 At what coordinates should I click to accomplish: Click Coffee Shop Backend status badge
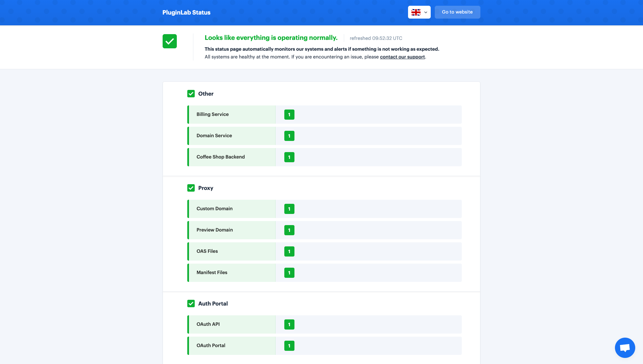pos(289,157)
